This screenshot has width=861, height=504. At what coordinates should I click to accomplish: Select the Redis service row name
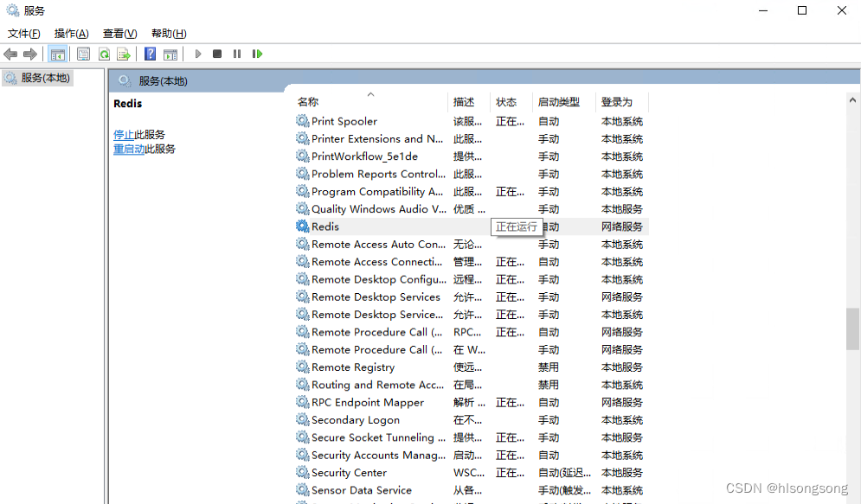pos(325,226)
